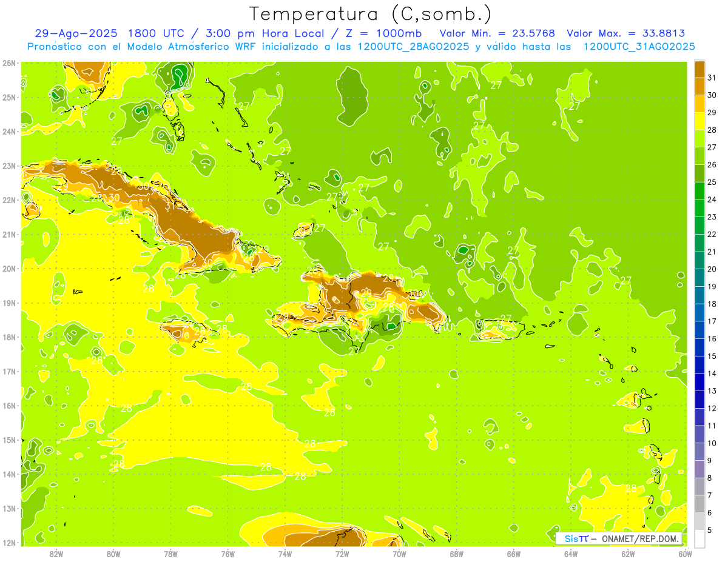Click colorbar label 23
This screenshot has width=728, height=562.
pyautogui.click(x=712, y=216)
